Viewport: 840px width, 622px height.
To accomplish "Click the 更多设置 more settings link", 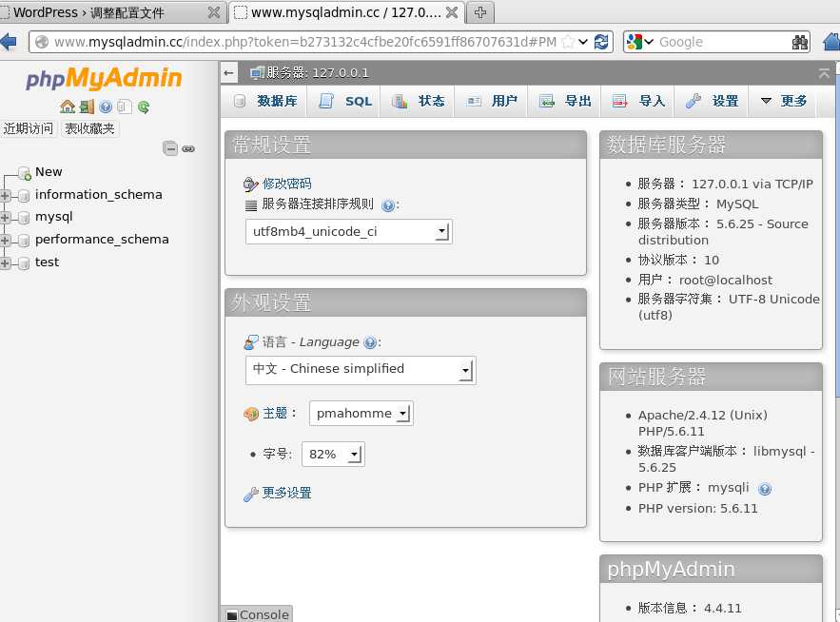I will click(286, 493).
